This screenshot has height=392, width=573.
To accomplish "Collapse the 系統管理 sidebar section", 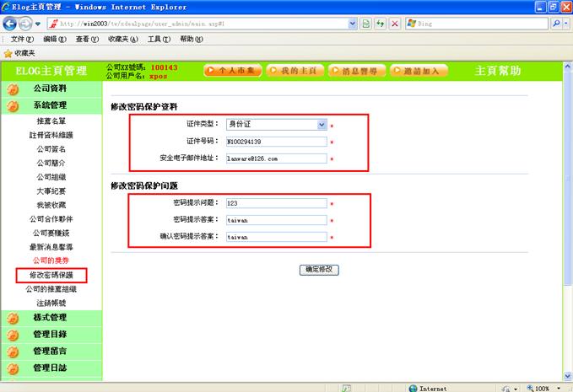I will coord(50,105).
